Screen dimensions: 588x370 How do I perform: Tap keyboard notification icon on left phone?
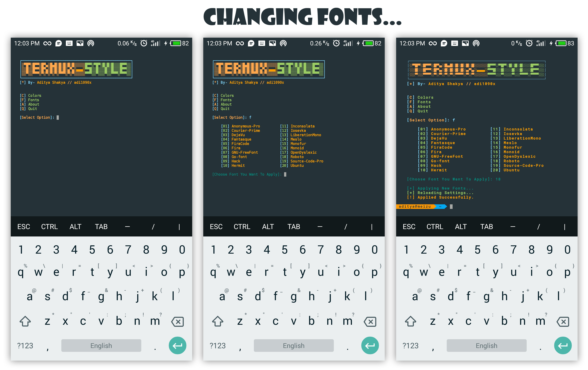pyautogui.click(x=69, y=43)
